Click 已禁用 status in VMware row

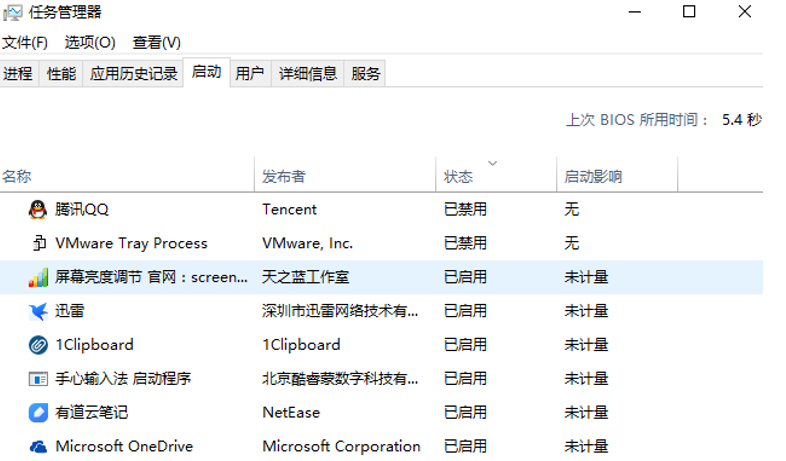(x=465, y=243)
